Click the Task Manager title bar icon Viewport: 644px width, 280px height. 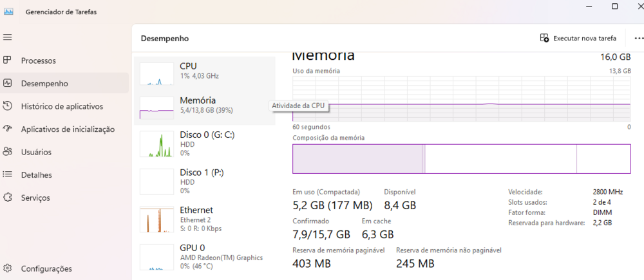8,11
